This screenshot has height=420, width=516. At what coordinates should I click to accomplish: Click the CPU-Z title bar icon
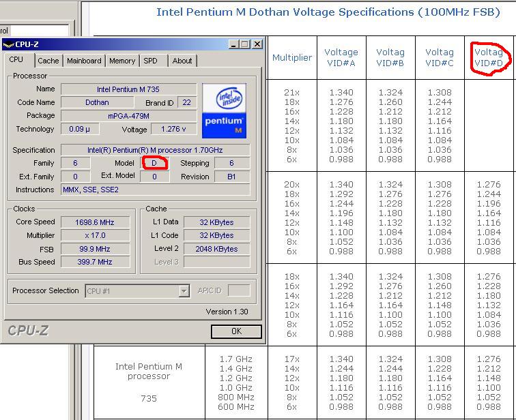pyautogui.click(x=8, y=44)
